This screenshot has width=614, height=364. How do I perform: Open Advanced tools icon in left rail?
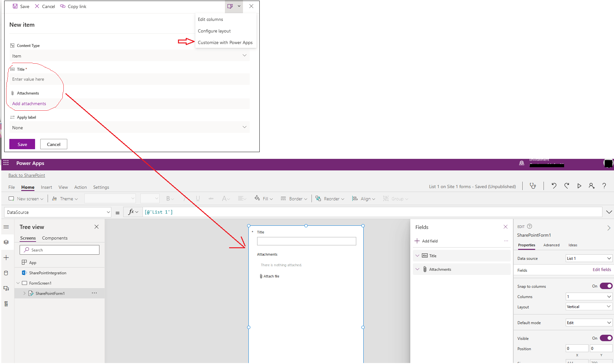(6, 304)
